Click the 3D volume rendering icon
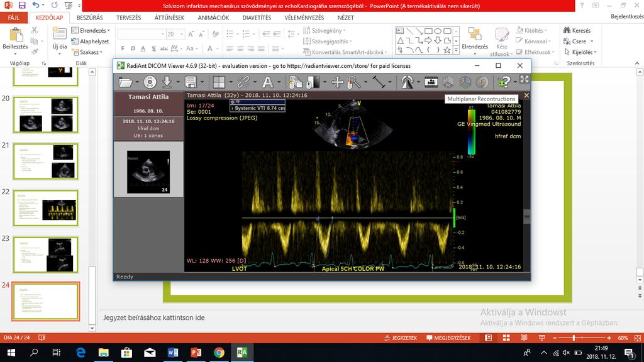 click(x=465, y=82)
